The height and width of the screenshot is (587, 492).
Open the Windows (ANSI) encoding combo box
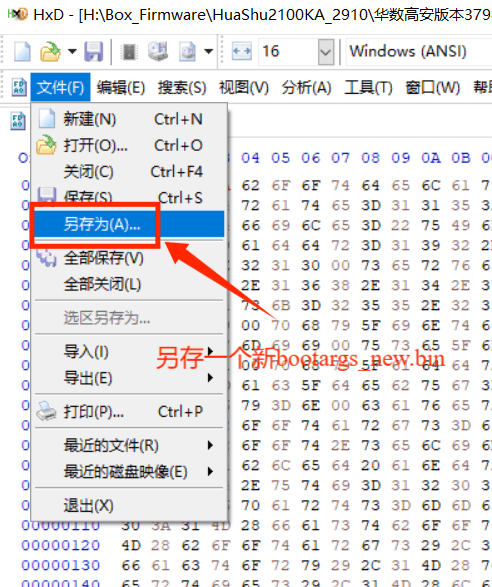pos(419,51)
